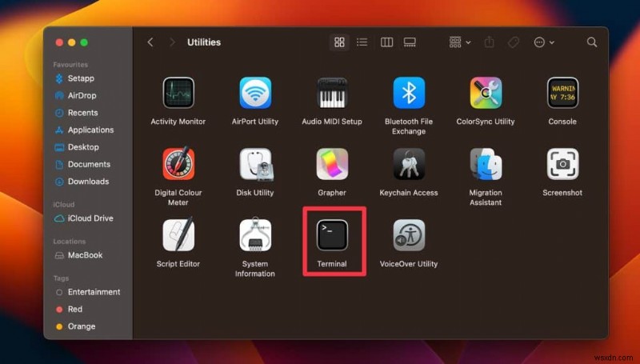Select the Orange tag in sidebar
The height and width of the screenshot is (364, 640).
pyautogui.click(x=75, y=326)
